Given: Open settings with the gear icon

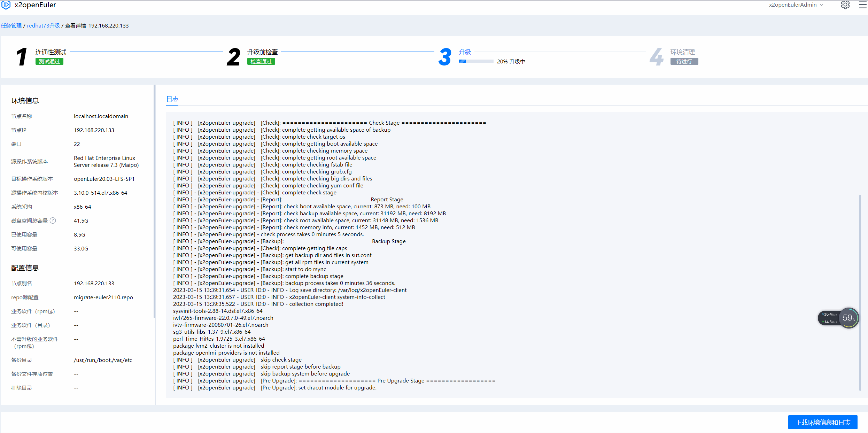Looking at the screenshot, I should click(x=845, y=5).
